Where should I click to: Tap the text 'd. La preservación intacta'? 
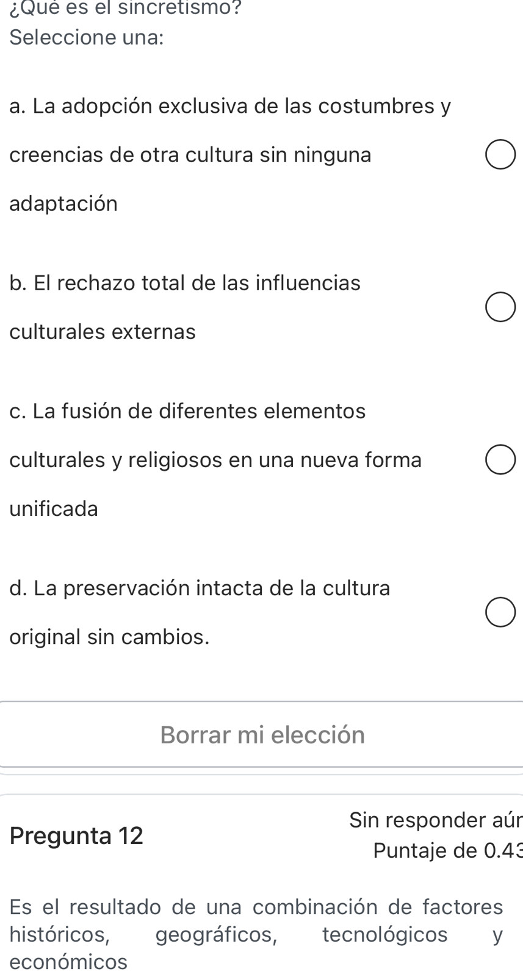coord(200,588)
